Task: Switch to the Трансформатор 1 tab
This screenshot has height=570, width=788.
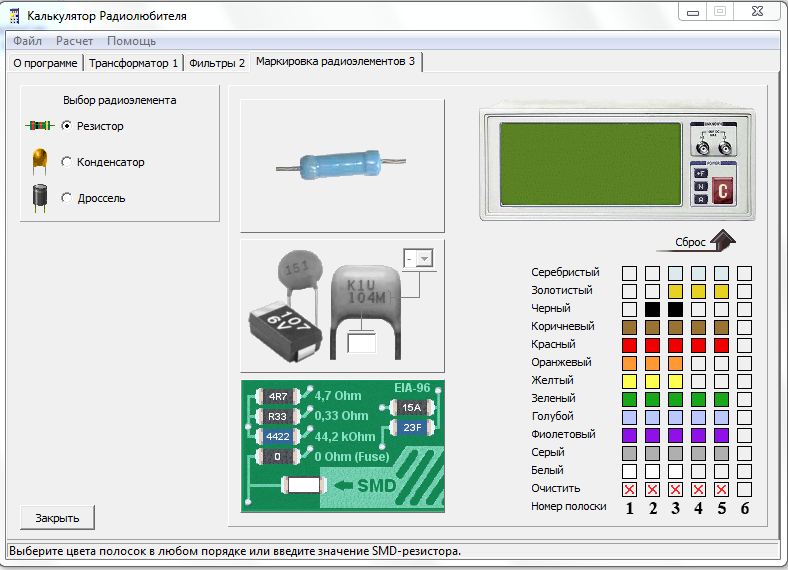Action: [x=133, y=63]
